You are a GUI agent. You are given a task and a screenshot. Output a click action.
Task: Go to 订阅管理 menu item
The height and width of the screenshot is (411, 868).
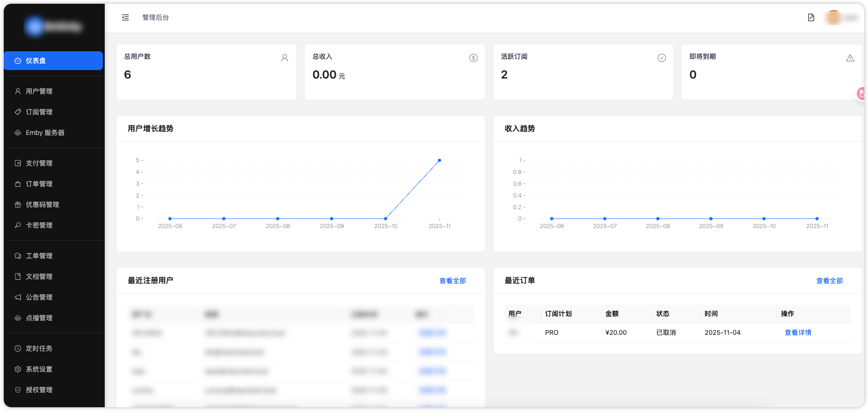tap(39, 112)
